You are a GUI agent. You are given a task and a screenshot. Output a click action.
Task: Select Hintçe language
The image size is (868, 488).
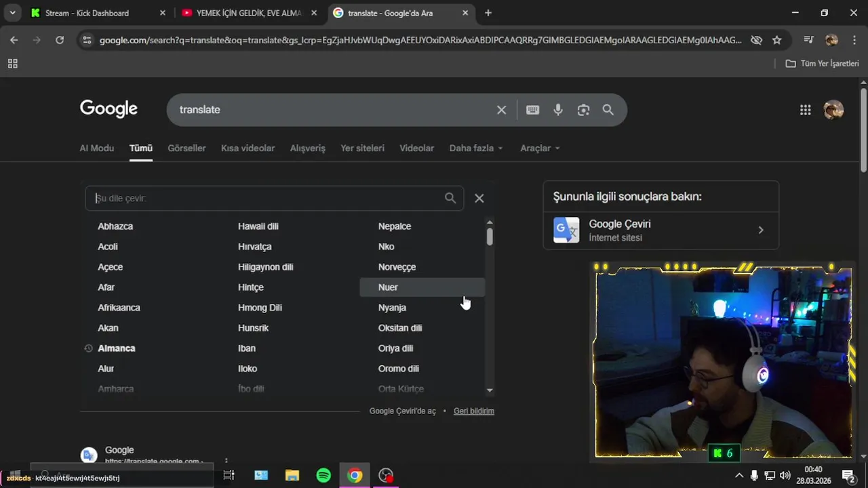click(250, 287)
